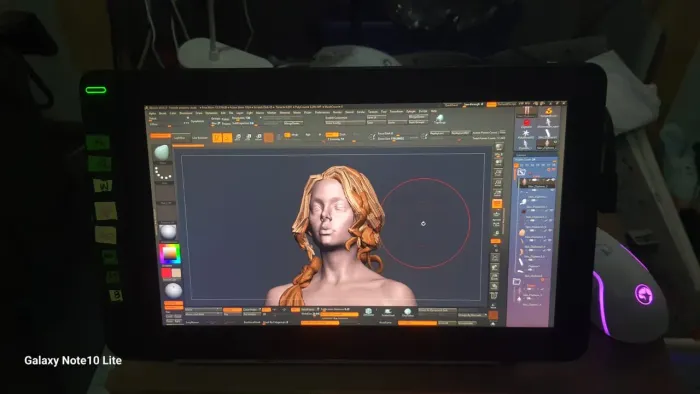Click the lower Subtool folder icon
This screenshot has width=700, height=394.
pos(517,282)
